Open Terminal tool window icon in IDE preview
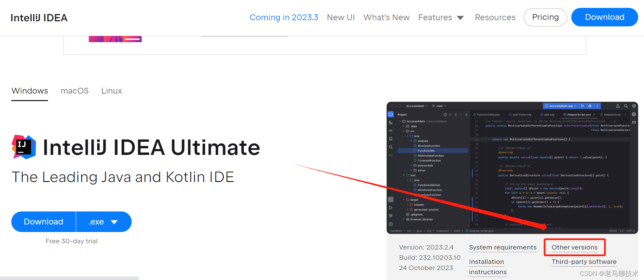The image size is (644, 280). tap(391, 199)
